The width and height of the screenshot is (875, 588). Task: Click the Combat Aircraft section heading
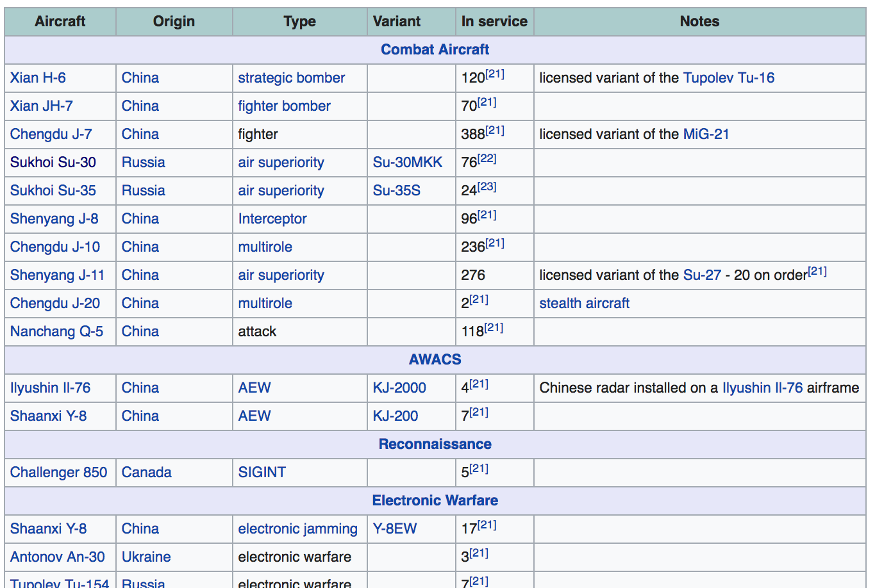435,50
